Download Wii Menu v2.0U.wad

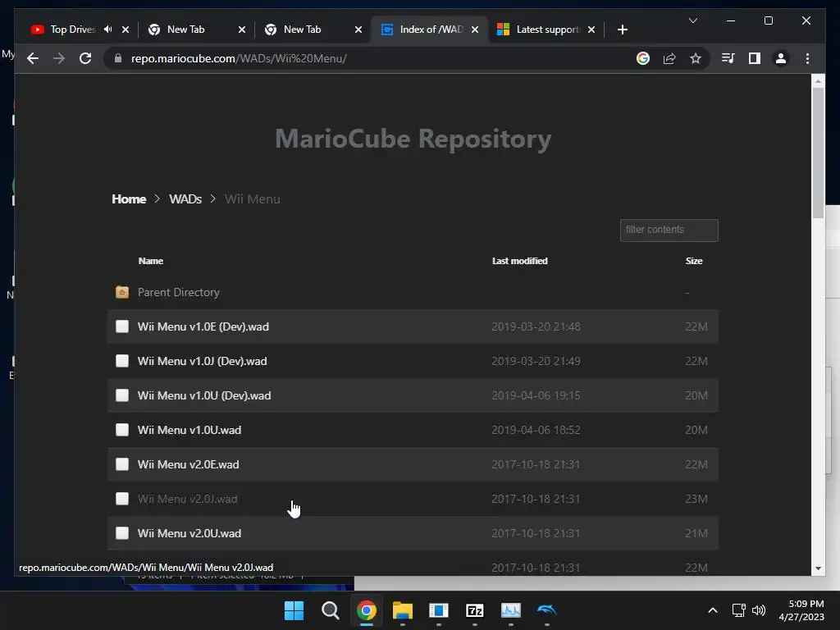click(x=189, y=533)
